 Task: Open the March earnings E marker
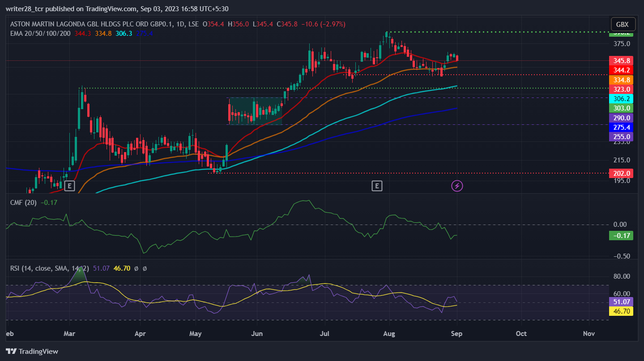click(69, 186)
